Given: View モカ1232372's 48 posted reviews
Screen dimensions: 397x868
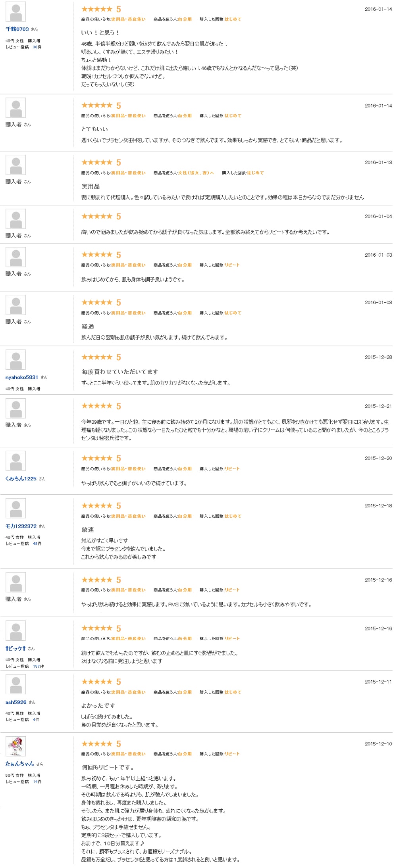Looking at the screenshot, I should 37,544.
